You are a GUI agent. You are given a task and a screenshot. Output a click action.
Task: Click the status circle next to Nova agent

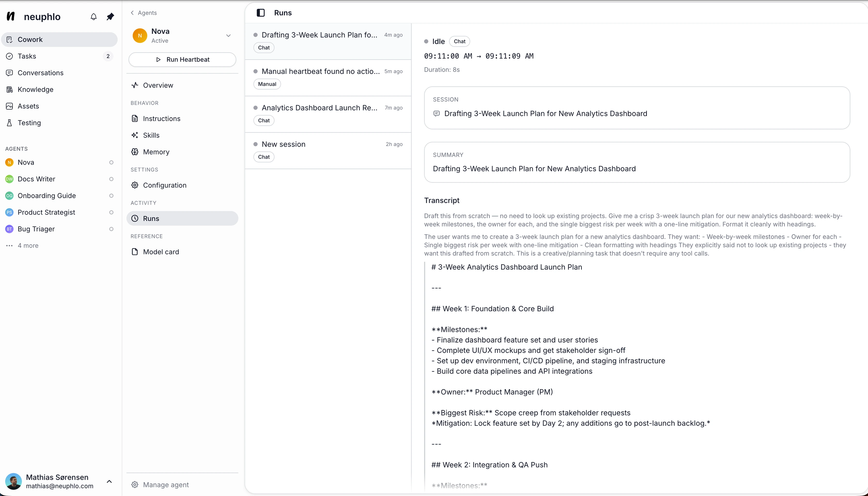[x=111, y=162]
